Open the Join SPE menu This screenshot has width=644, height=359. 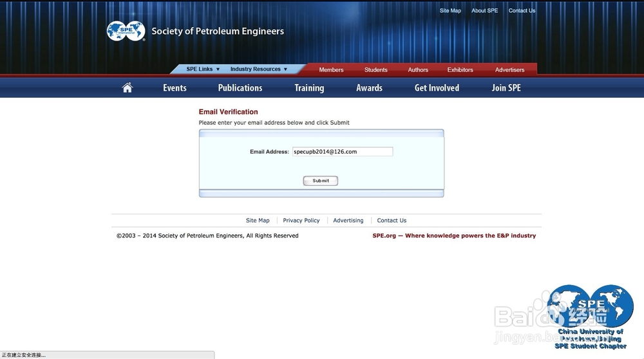(506, 87)
